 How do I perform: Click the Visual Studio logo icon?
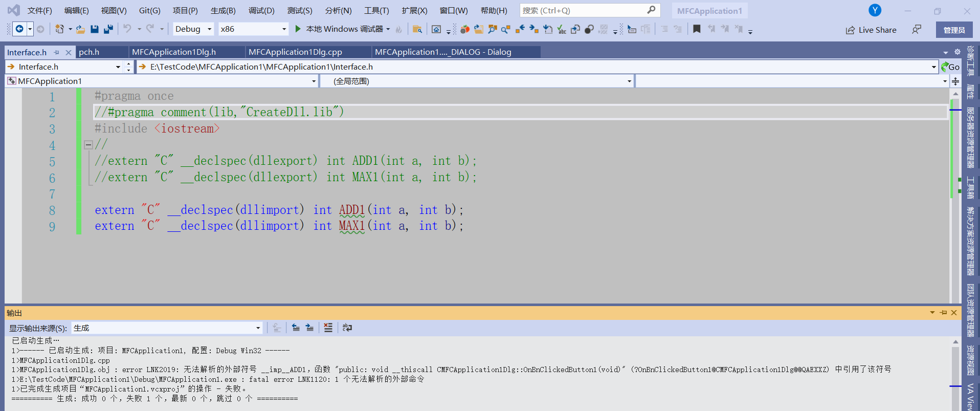[x=14, y=10]
